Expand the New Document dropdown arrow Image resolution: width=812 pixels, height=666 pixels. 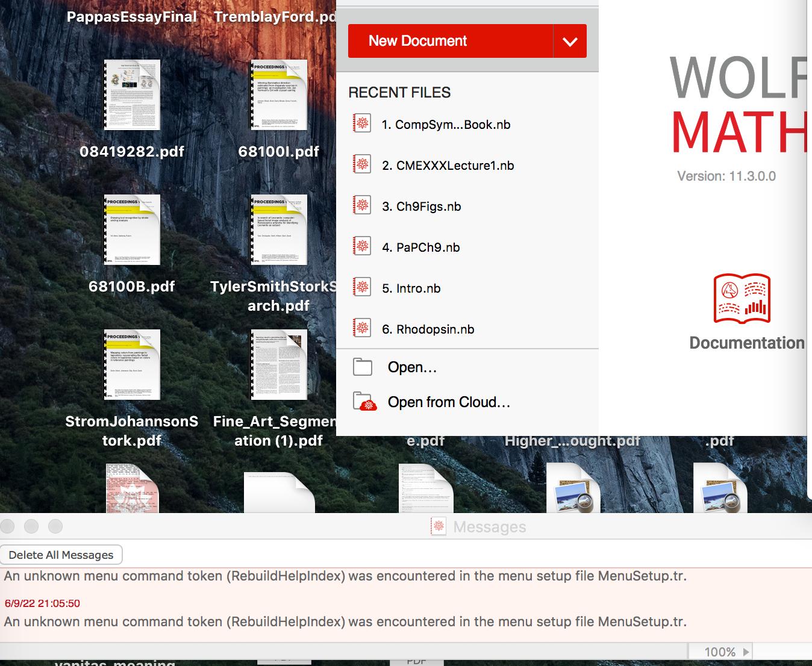tap(570, 41)
